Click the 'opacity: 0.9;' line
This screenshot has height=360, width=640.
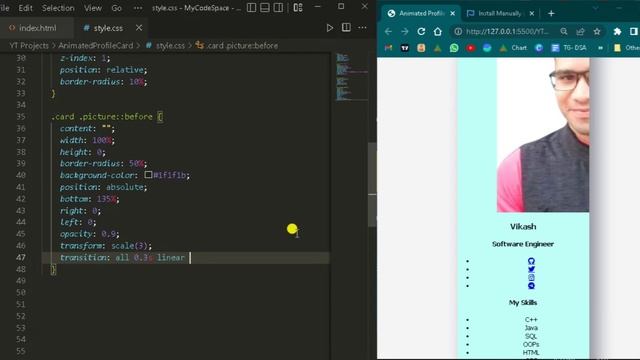tap(89, 234)
